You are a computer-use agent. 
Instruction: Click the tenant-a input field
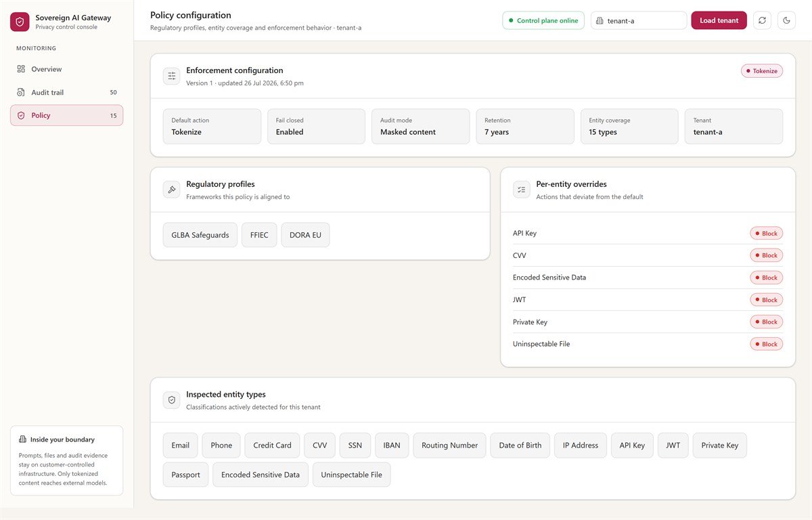639,20
